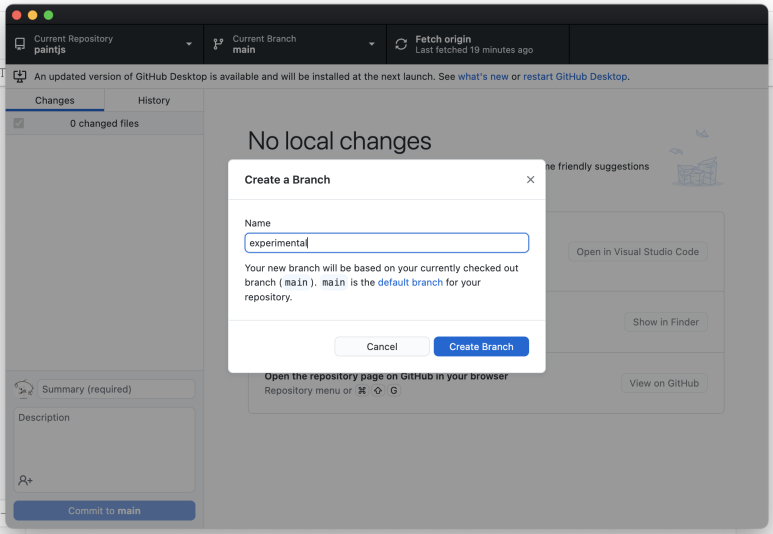Click the commit author avatar icon
Screen dimensions: 773x534
[24, 389]
